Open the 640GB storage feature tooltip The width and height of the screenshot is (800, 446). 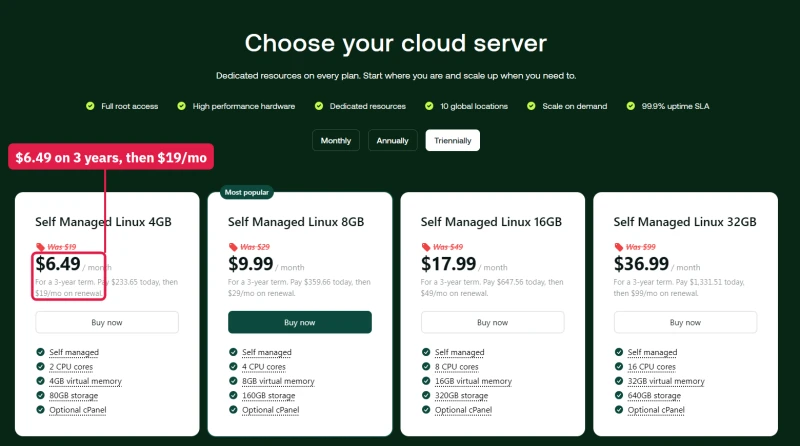(x=654, y=395)
